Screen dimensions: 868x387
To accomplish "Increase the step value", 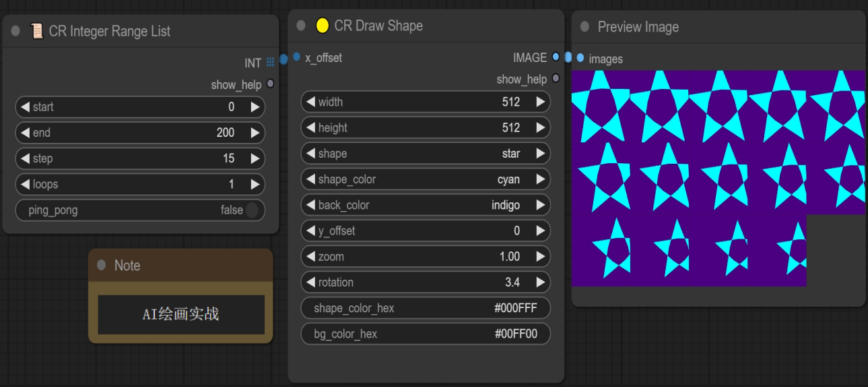I will (x=255, y=158).
